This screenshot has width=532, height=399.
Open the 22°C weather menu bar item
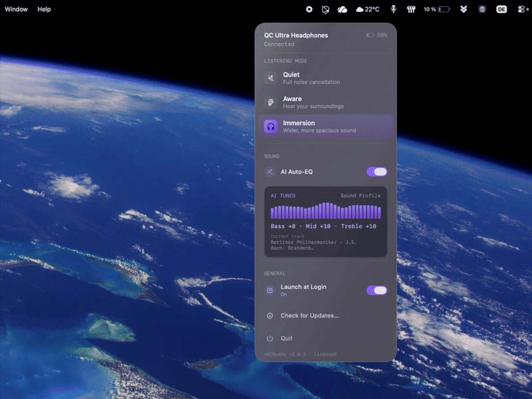point(368,9)
